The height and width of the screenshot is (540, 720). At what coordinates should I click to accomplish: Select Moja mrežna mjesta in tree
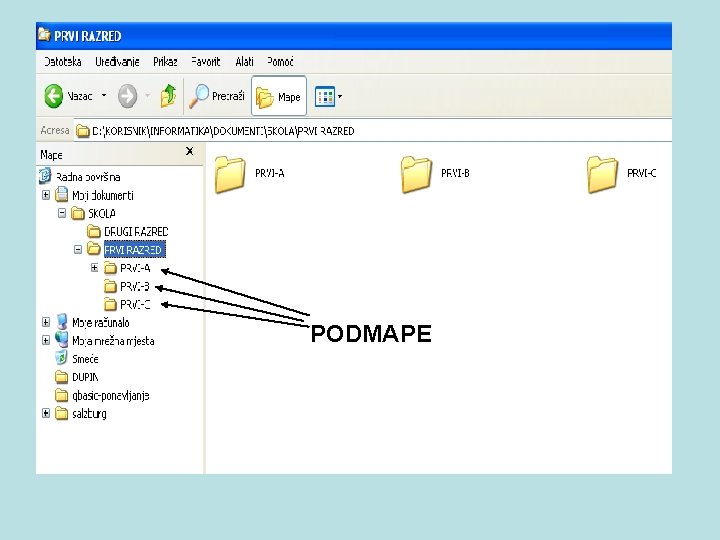[113, 341]
